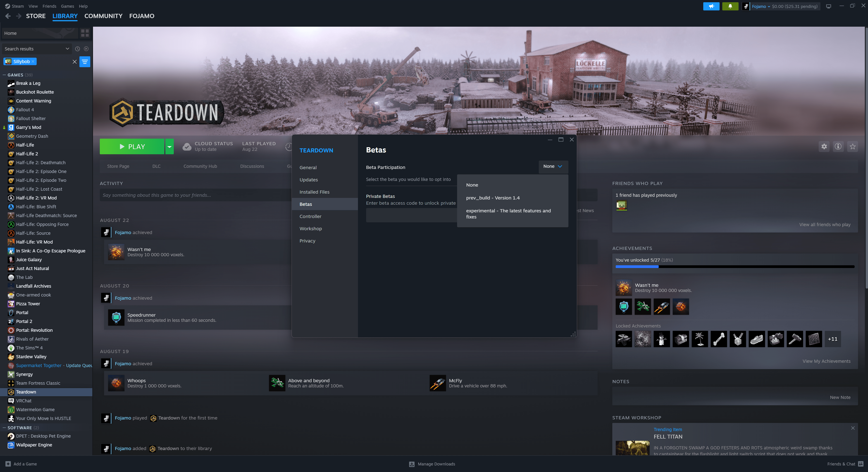Image resolution: width=868 pixels, height=472 pixels.
Task: Open the PLAY button launch options arrow
Action: click(x=169, y=147)
